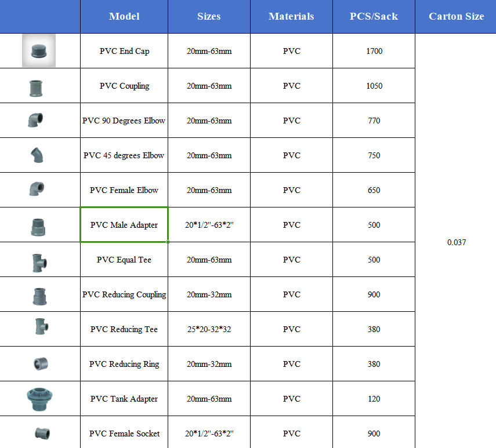Select the PVC Reducing Coupling model cell

[x=124, y=294]
